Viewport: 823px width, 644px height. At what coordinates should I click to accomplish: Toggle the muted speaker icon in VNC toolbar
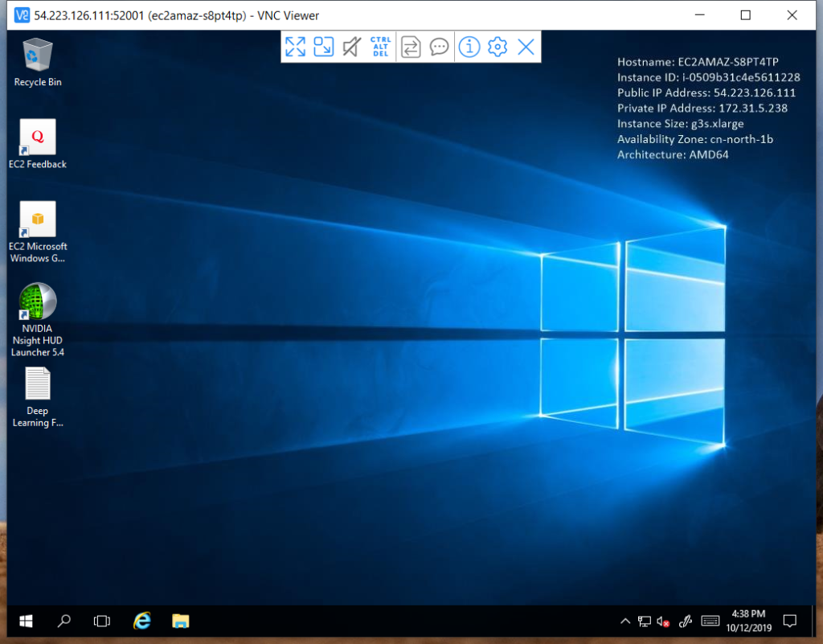350,47
